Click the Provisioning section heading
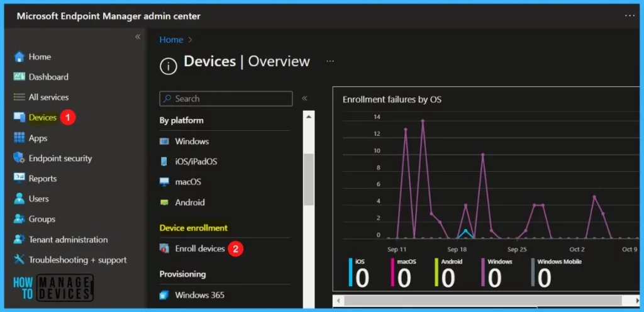The width and height of the screenshot is (644, 312). [183, 274]
